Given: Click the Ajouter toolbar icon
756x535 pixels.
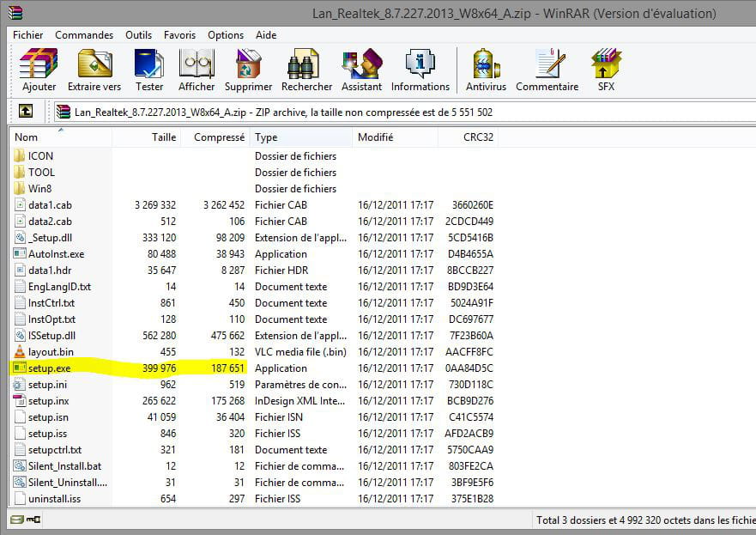Looking at the screenshot, I should click(39, 70).
